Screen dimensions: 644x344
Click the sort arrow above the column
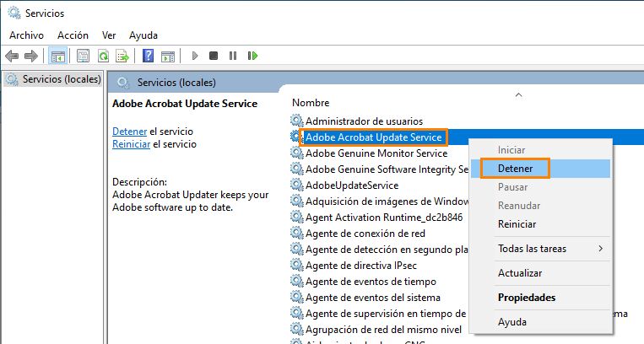(519, 94)
